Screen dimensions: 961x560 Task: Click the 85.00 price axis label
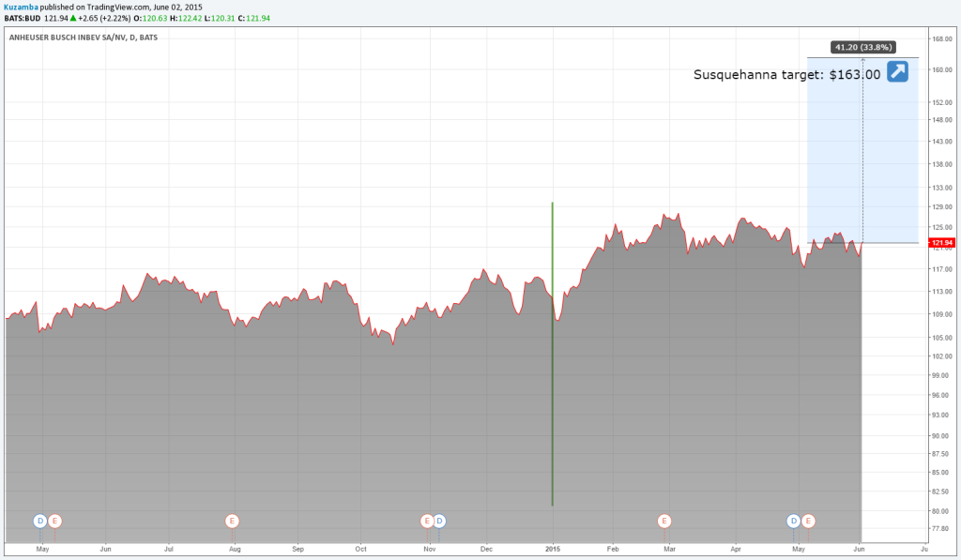click(x=942, y=473)
